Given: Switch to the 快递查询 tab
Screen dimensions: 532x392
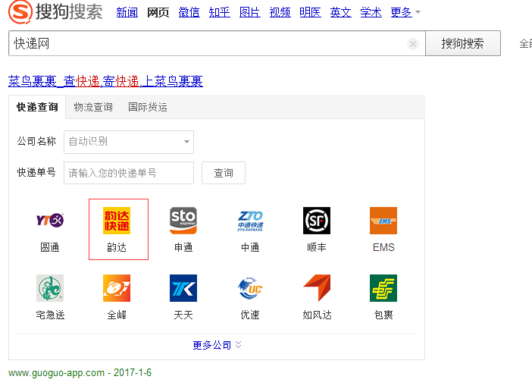Looking at the screenshot, I should click(x=37, y=107).
